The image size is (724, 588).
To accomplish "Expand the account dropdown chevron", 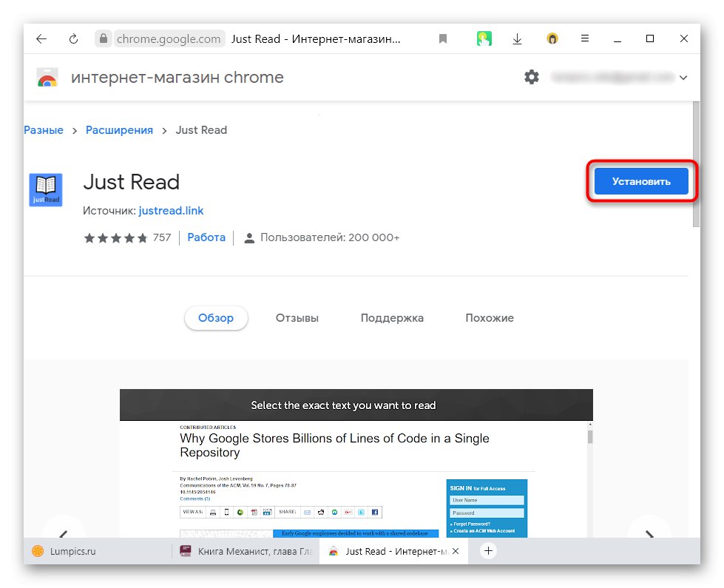I will (683, 78).
